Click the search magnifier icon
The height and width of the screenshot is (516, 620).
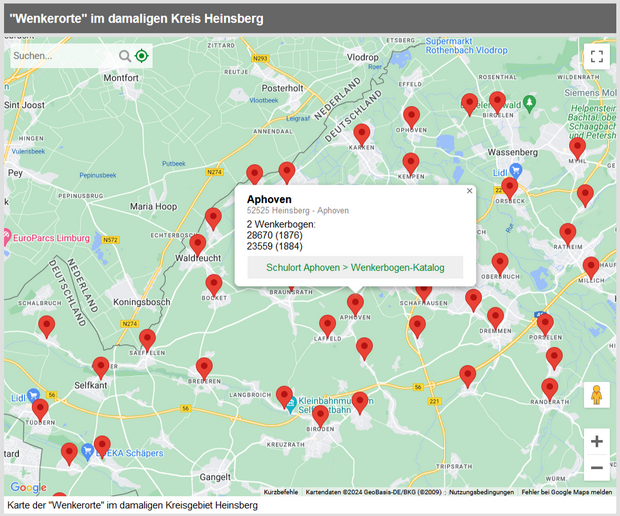click(125, 56)
